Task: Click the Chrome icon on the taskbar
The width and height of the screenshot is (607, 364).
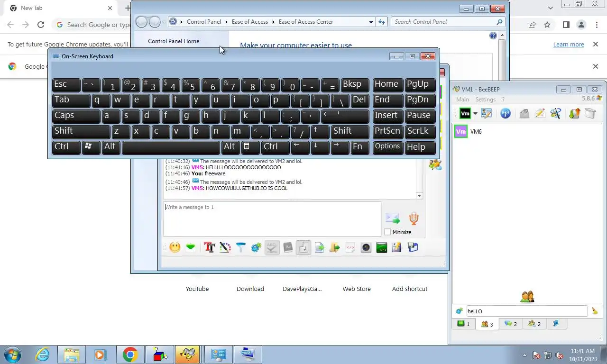Action: tap(130, 355)
